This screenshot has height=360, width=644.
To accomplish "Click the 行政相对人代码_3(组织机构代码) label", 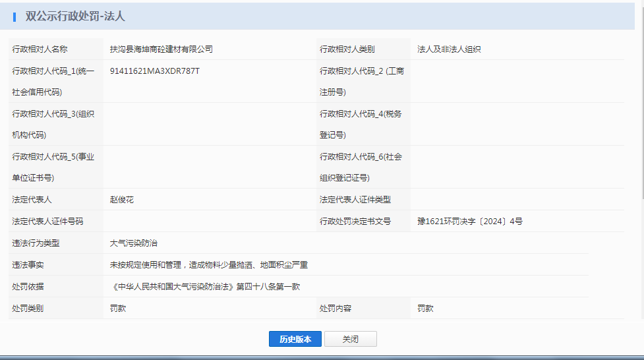I will pos(53,124).
